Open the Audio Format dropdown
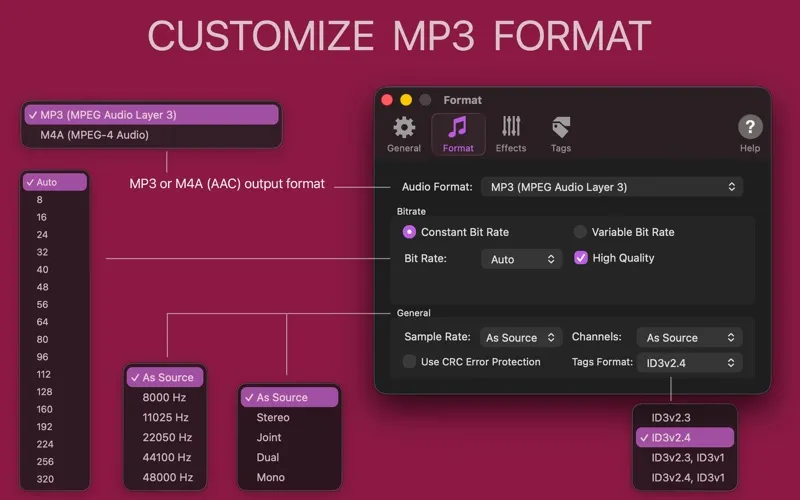 612,187
